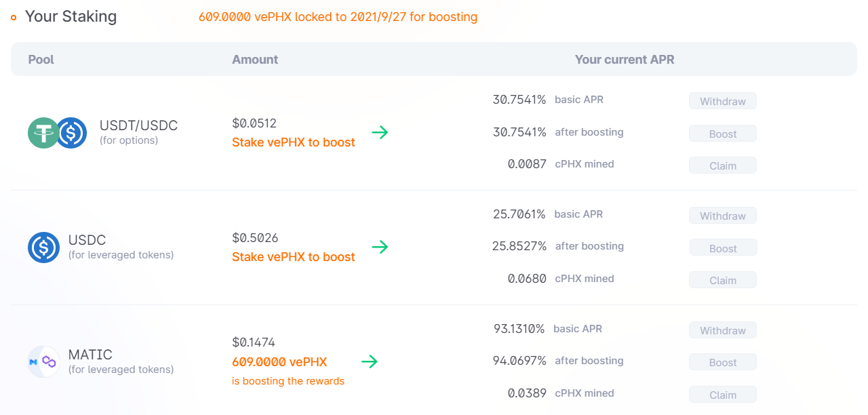Open Stake vePHX to boost for USDT/USDC

click(x=294, y=142)
